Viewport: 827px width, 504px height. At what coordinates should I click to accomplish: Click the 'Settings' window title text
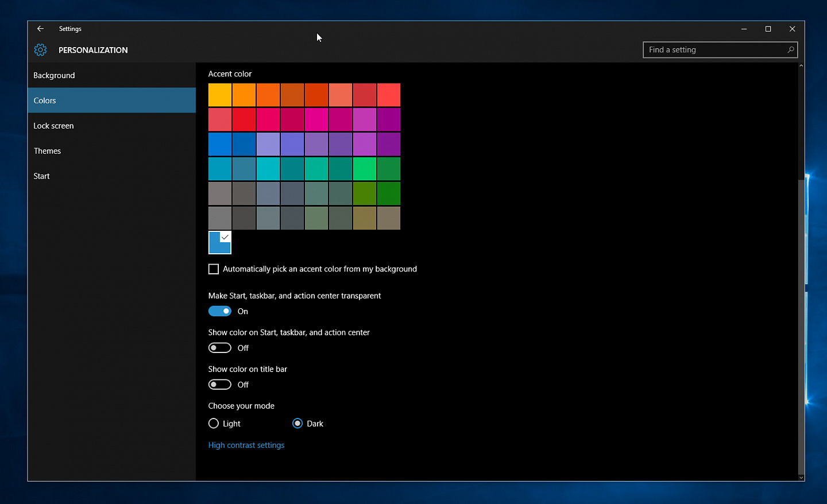coord(70,29)
